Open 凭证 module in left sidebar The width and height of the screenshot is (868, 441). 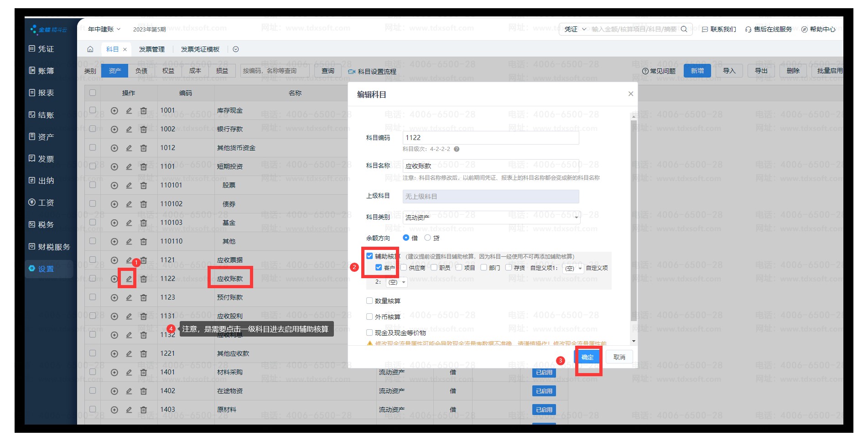[46, 49]
